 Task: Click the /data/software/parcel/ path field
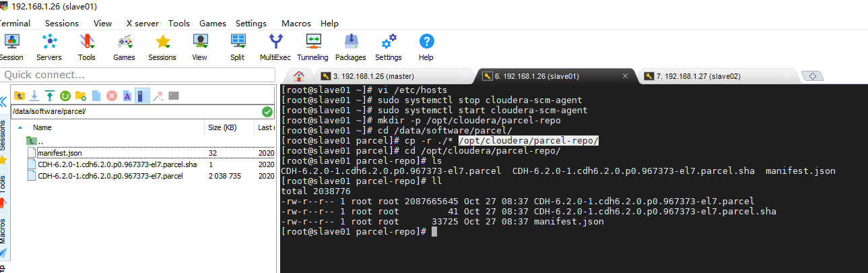tap(135, 111)
